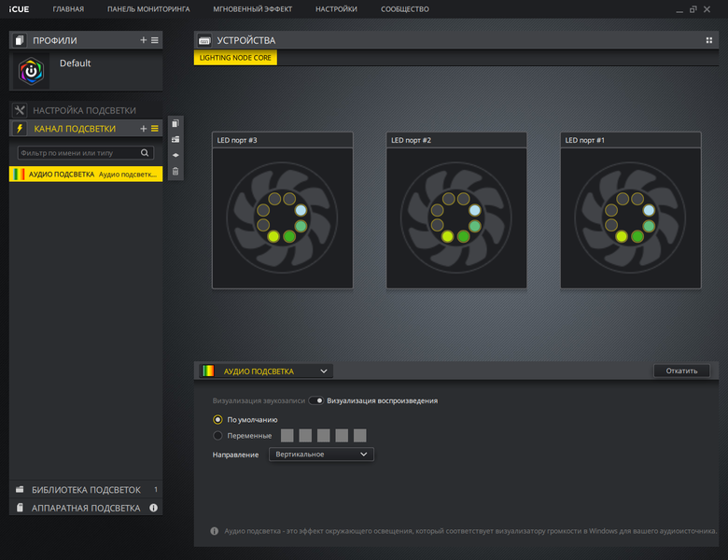
Task: Select the LED порт #3 fan panel header
Action: coord(282,140)
